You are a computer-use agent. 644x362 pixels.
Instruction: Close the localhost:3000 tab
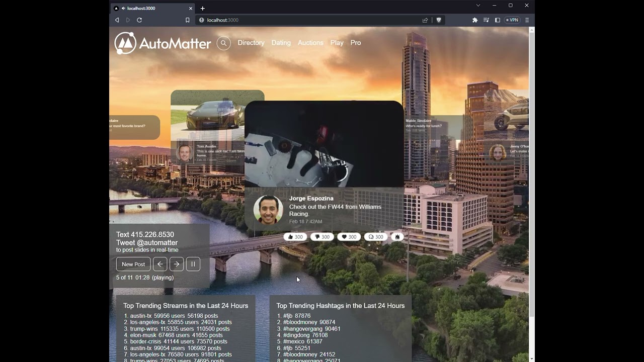(191, 8)
